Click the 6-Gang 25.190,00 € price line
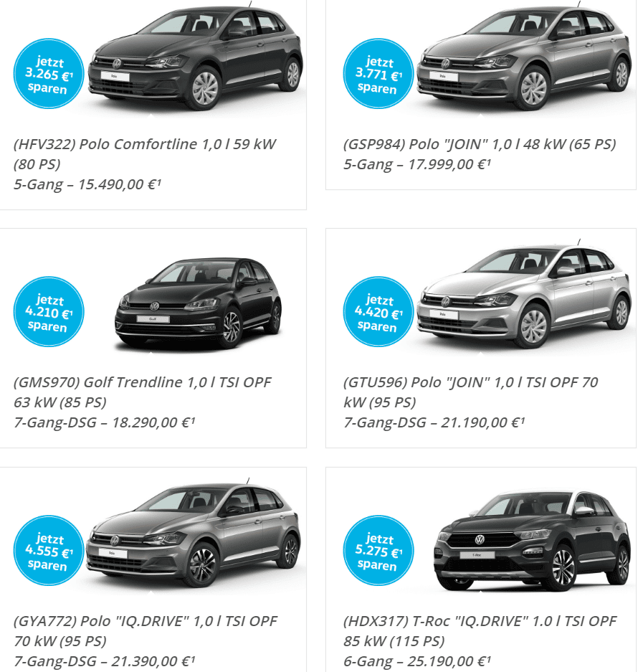Screen dimensions: 643x672 point(416,661)
